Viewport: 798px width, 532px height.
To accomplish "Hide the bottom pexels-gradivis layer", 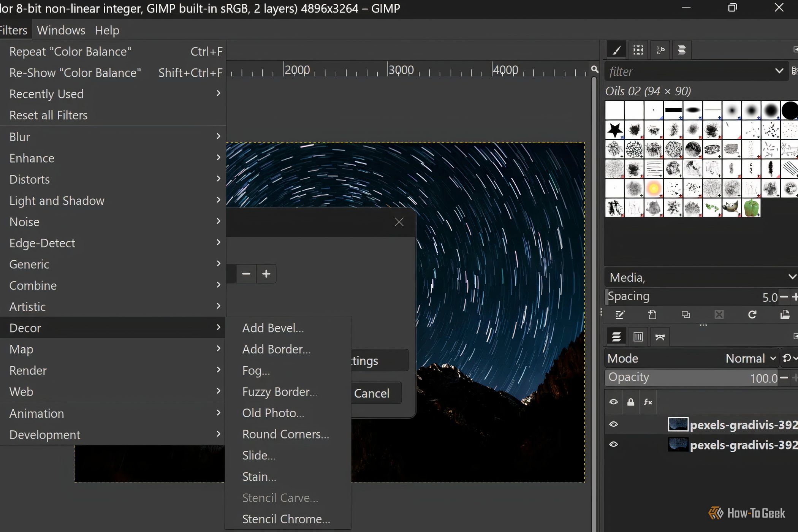I will 613,444.
